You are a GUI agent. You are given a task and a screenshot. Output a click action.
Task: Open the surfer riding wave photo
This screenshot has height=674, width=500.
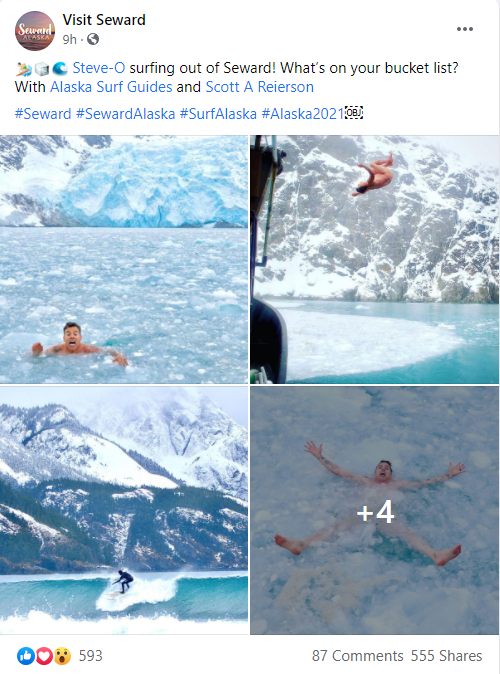pyautogui.click(x=124, y=510)
